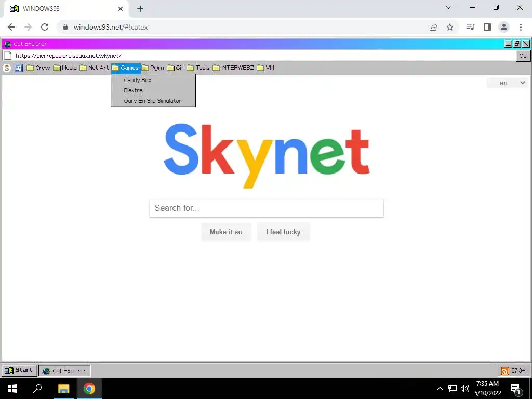The width and height of the screenshot is (532, 399).
Task: Click the RSS feed tray icon
Action: 505,371
